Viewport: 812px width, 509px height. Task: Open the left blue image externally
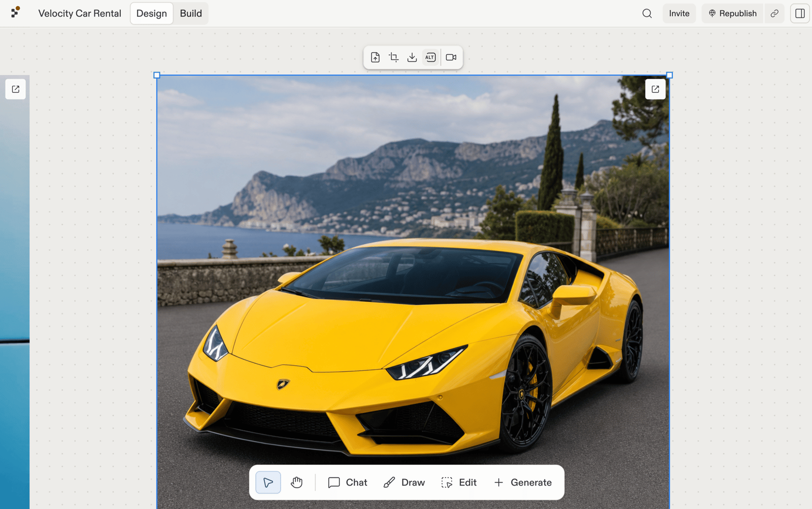(16, 89)
